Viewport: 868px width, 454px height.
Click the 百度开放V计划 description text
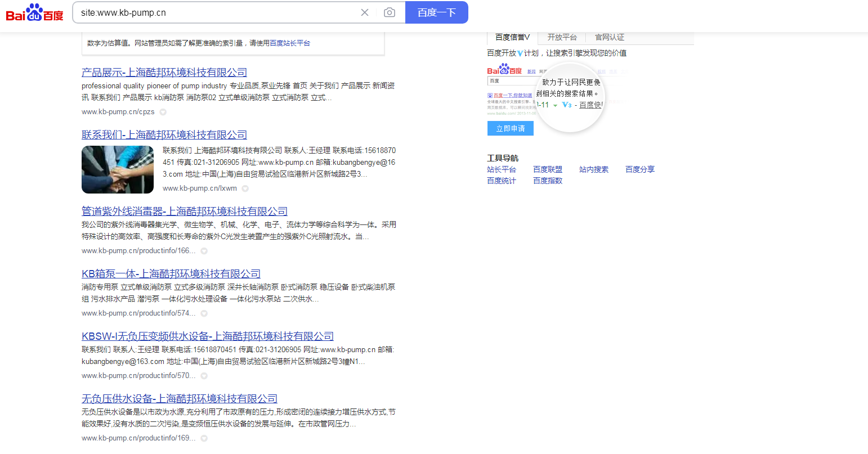pyautogui.click(x=557, y=53)
